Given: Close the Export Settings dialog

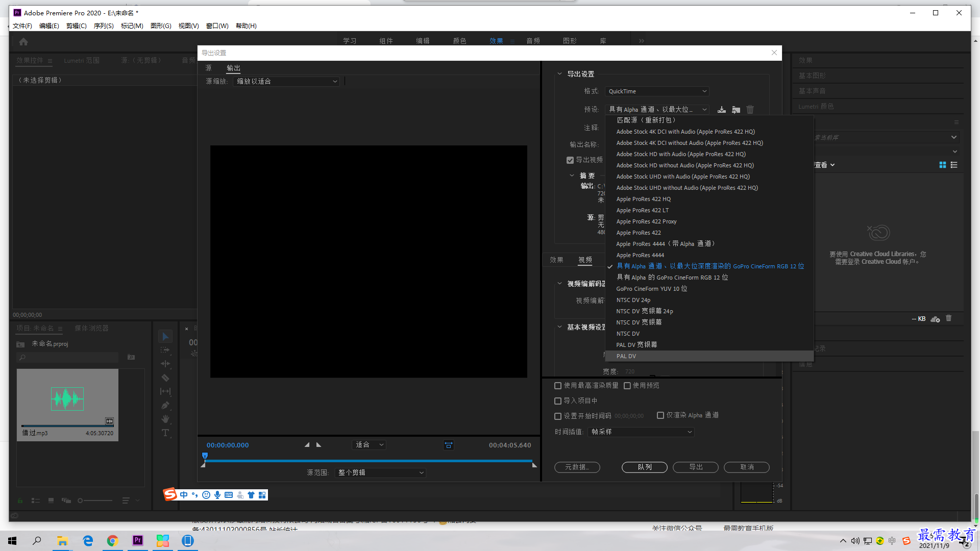Looking at the screenshot, I should coord(774,53).
